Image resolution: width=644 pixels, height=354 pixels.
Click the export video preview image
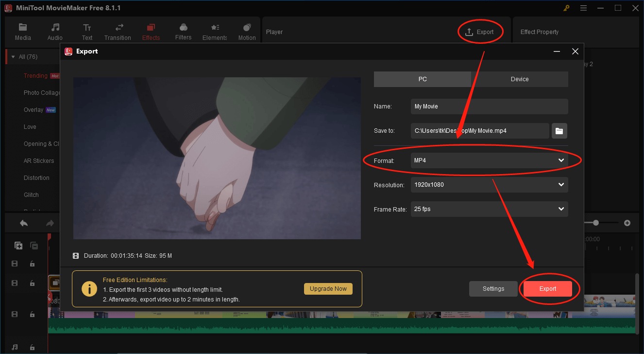[217, 158]
